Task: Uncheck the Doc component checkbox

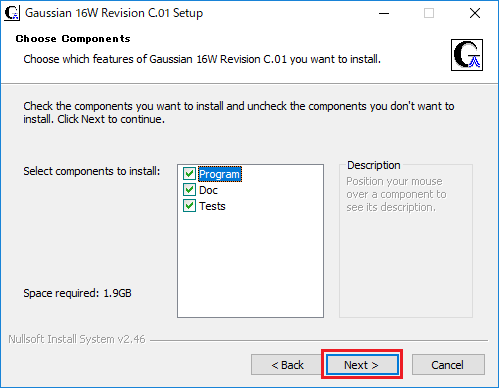Action: click(x=189, y=190)
